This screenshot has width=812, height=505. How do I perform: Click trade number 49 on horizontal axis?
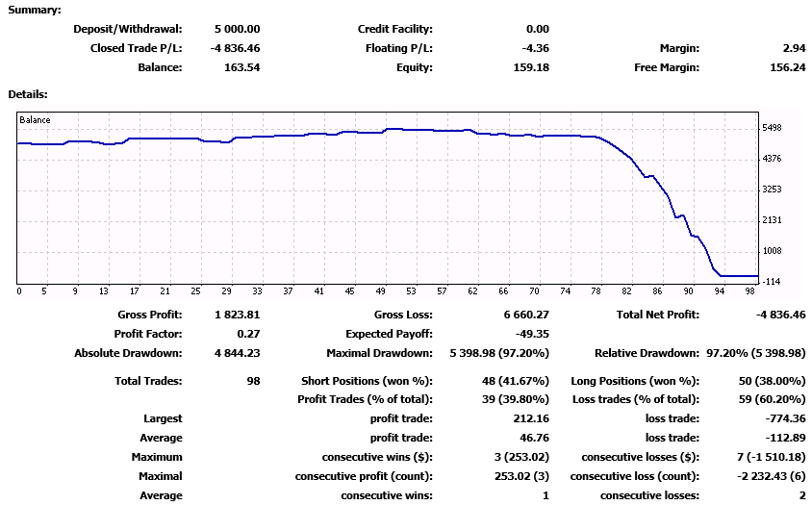click(380, 291)
